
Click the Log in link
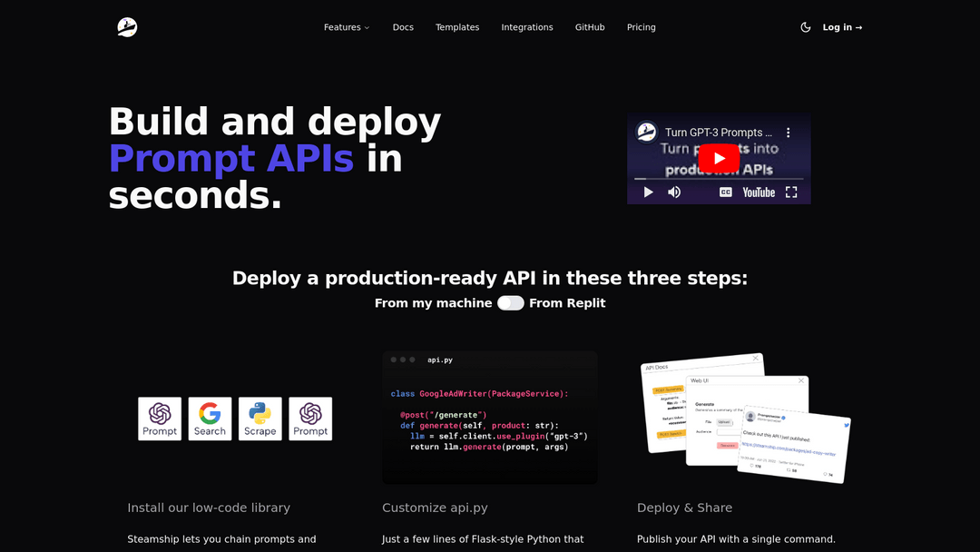click(x=842, y=27)
